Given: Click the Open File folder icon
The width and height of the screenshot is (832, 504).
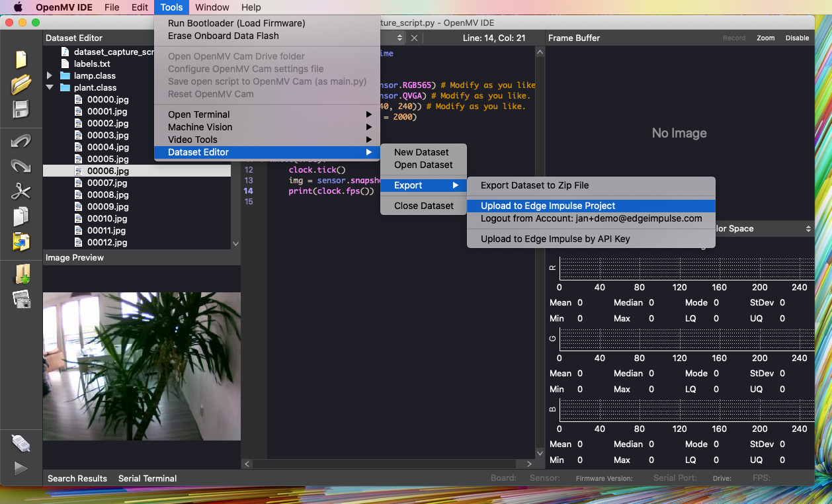Looking at the screenshot, I should 21,84.
